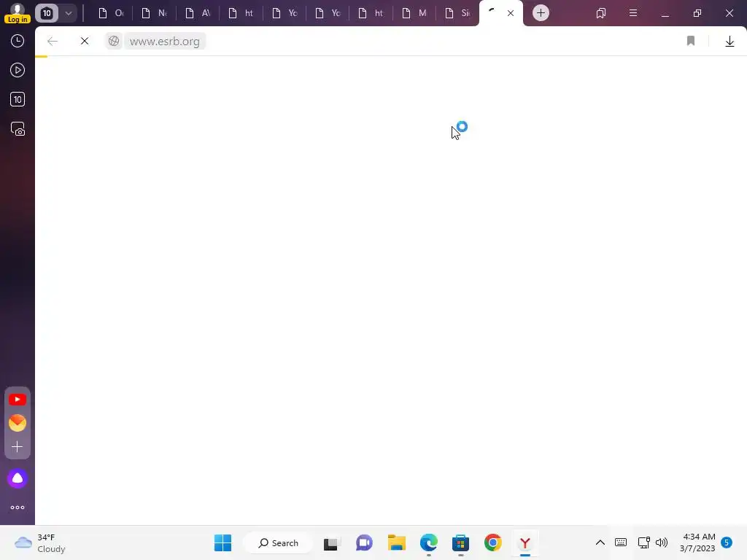Open YouTube from the sidebar
This screenshot has width=747, height=560.
tap(18, 400)
